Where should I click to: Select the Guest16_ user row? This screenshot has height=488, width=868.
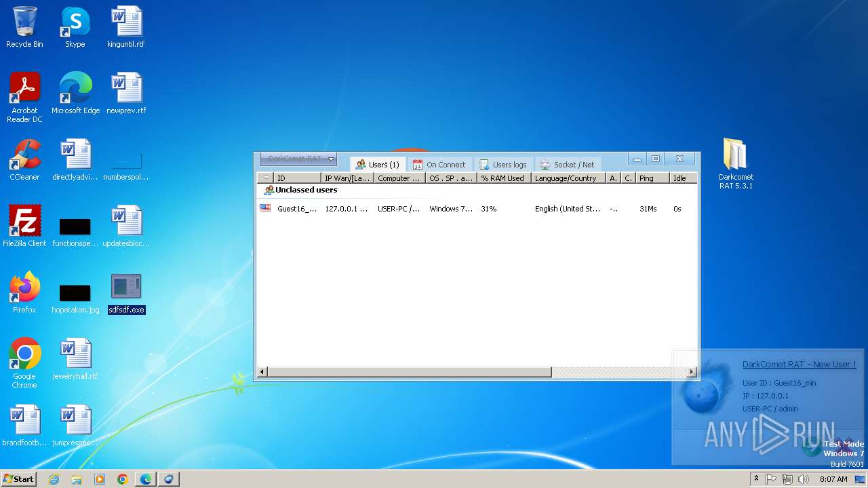(477, 209)
